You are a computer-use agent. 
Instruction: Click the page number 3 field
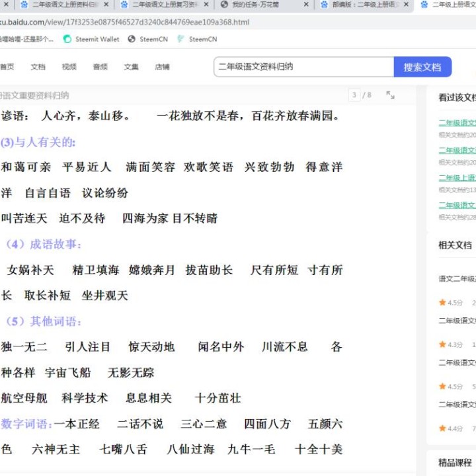[x=355, y=95]
